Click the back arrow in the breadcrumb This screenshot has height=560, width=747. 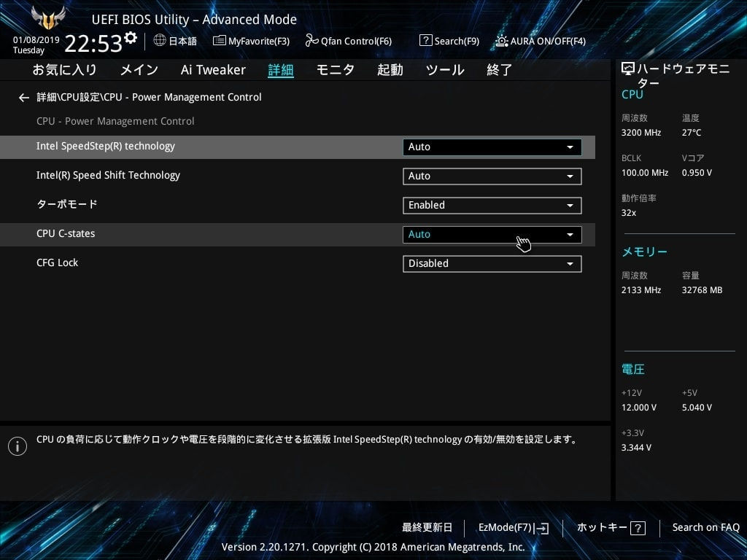(x=24, y=98)
